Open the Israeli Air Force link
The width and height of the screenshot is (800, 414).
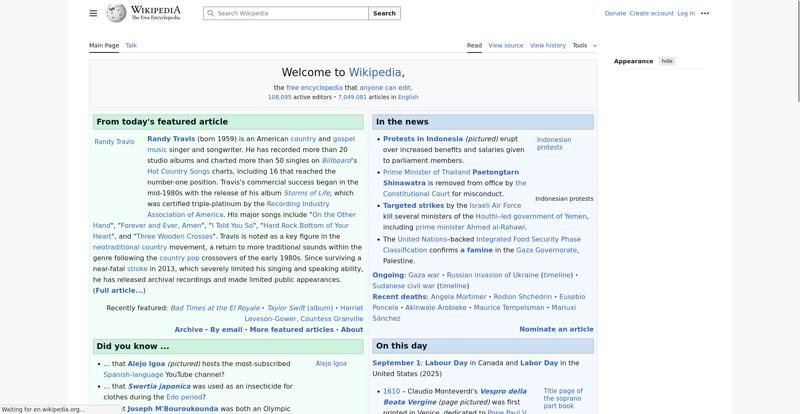(495, 205)
